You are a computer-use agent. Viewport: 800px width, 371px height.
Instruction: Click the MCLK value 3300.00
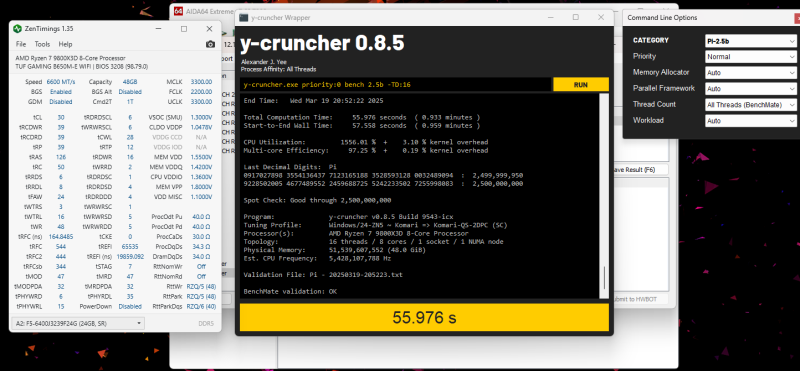coord(201,82)
